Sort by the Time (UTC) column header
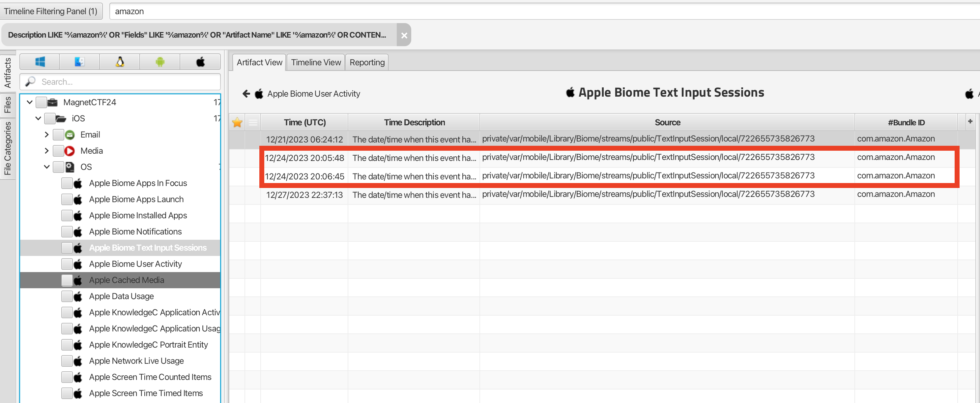This screenshot has height=403, width=980. 305,122
